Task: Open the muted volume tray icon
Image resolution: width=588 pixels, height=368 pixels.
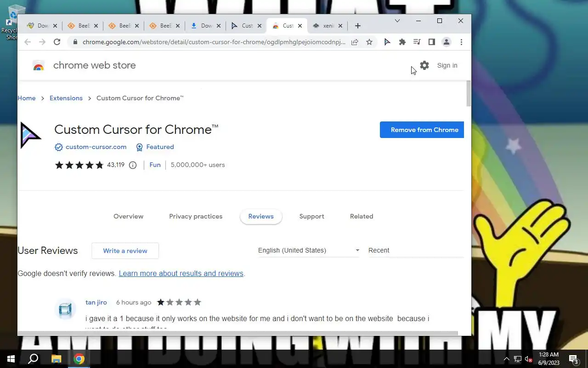Action: click(528, 359)
